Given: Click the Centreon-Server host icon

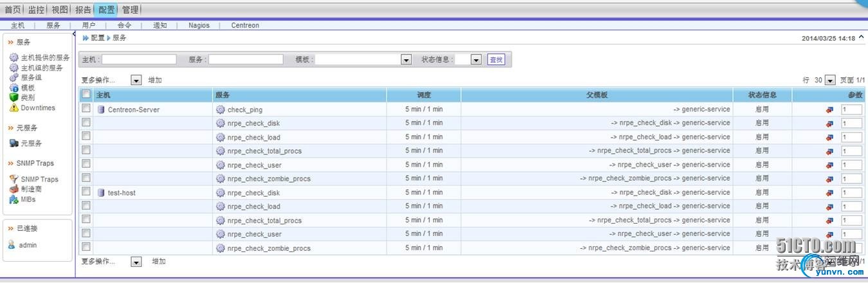Looking at the screenshot, I should pyautogui.click(x=101, y=109).
